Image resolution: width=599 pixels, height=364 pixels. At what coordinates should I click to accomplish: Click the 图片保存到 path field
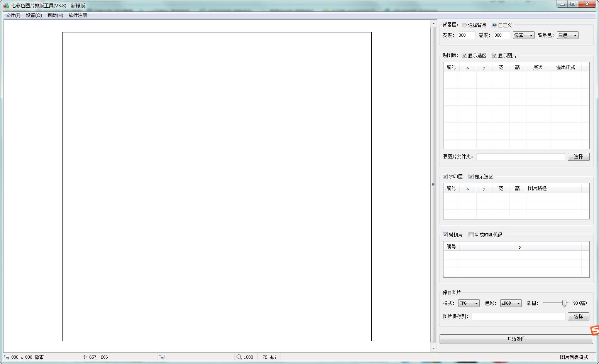[x=518, y=316]
